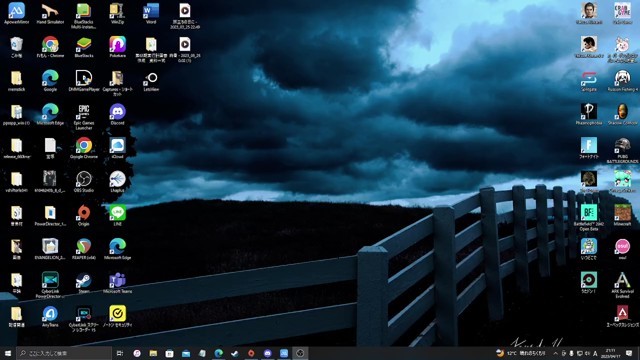
Task: Open Microsoft Edge in the taskbar
Action: click(x=218, y=353)
